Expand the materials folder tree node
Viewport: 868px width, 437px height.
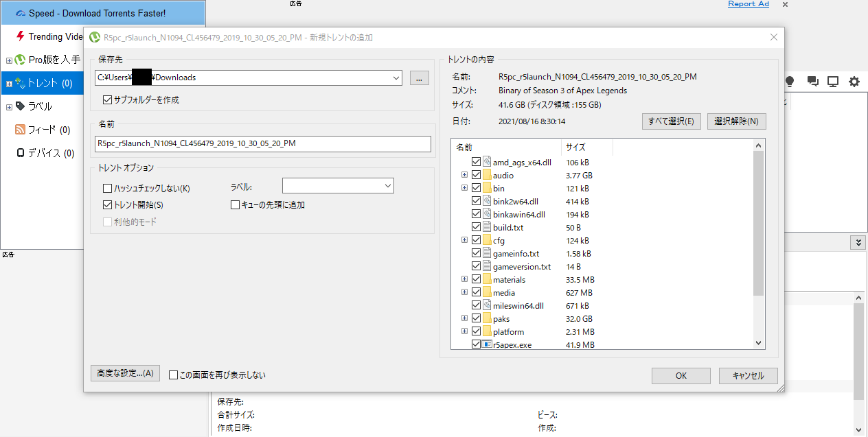[465, 279]
